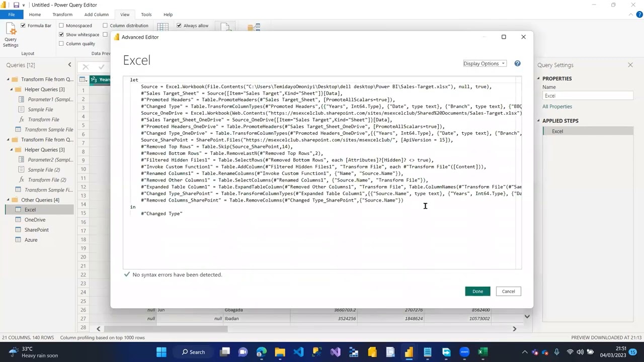
Task: Open Query Settings from the View ribbon
Action: pos(11,34)
